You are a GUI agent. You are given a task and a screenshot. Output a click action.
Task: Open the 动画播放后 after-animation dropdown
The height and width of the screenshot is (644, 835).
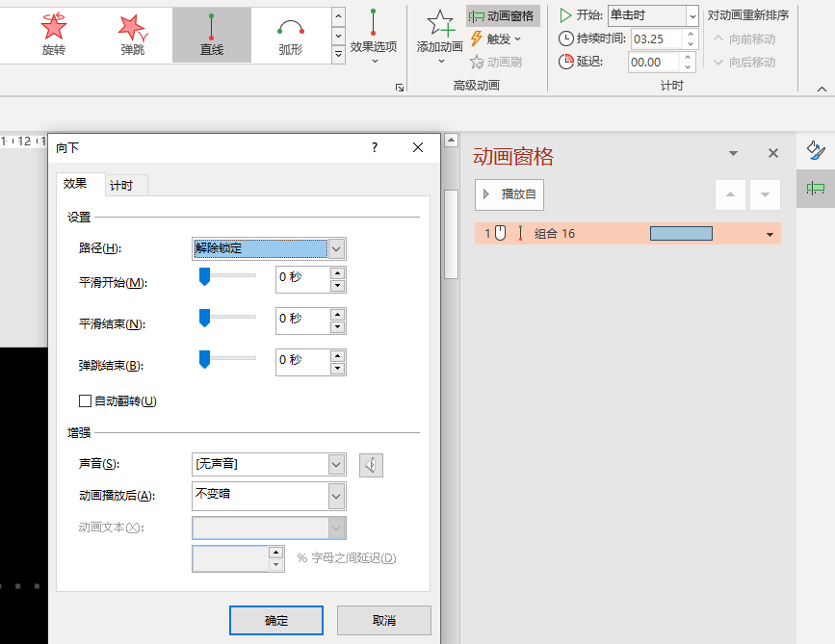point(336,496)
